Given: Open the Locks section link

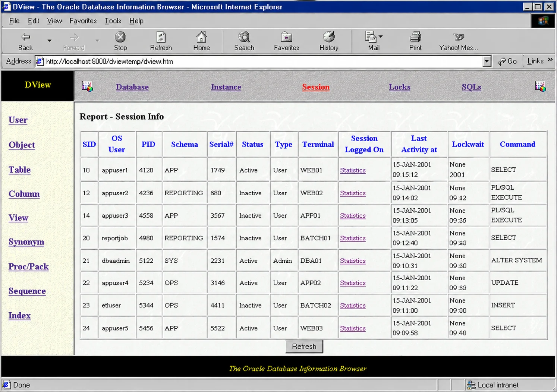Looking at the screenshot, I should 400,87.
